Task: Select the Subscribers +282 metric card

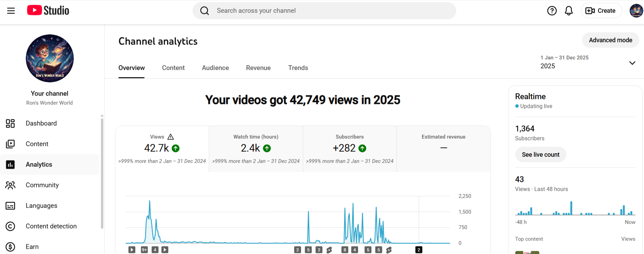Action: tap(349, 149)
